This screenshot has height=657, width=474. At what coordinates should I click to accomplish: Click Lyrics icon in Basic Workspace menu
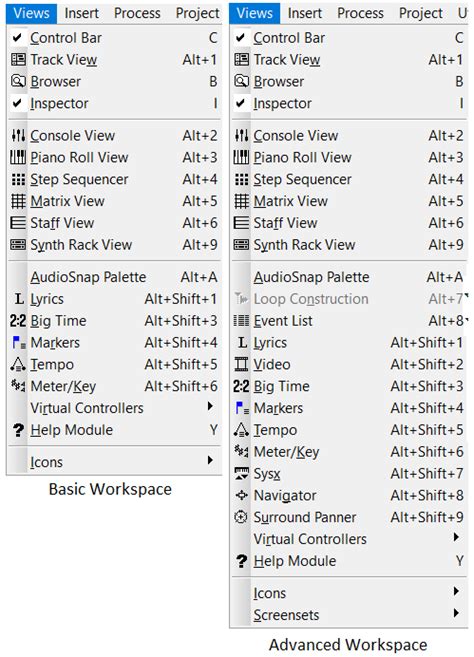pyautogui.click(x=19, y=299)
